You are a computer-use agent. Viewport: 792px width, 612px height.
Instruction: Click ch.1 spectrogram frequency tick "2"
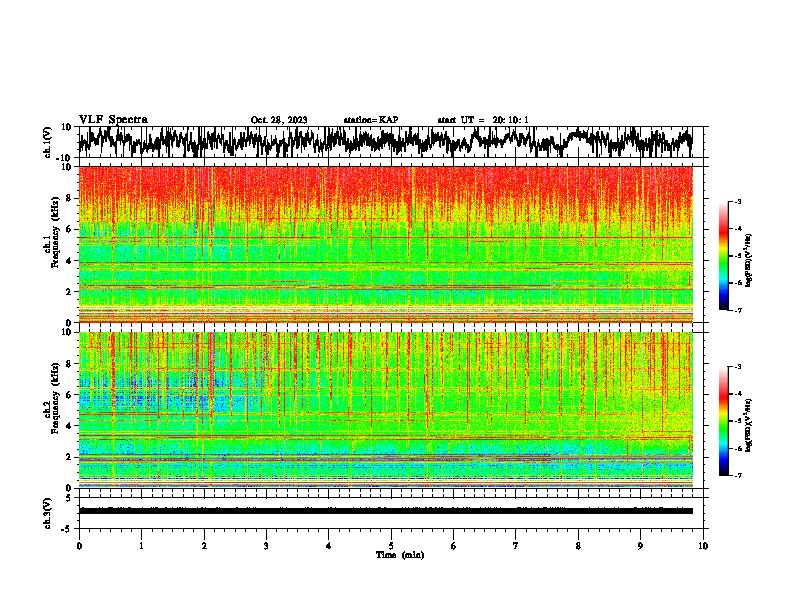[69, 292]
